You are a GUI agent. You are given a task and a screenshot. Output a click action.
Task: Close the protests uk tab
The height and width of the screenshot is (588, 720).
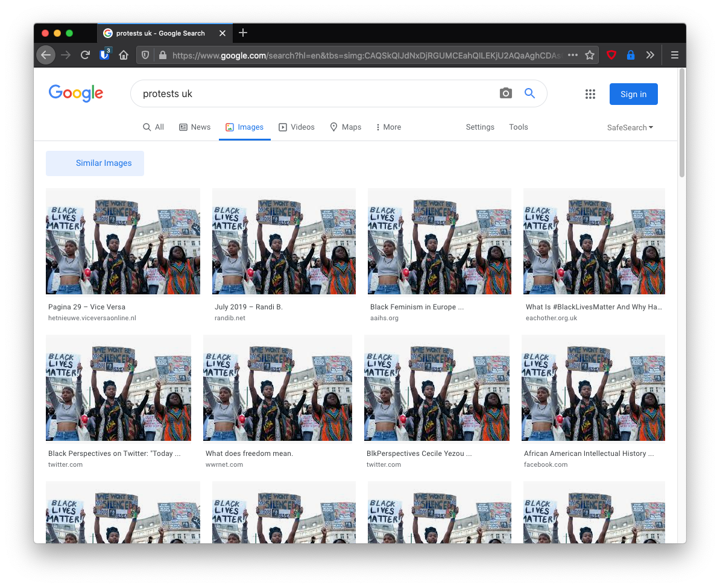pyautogui.click(x=223, y=33)
